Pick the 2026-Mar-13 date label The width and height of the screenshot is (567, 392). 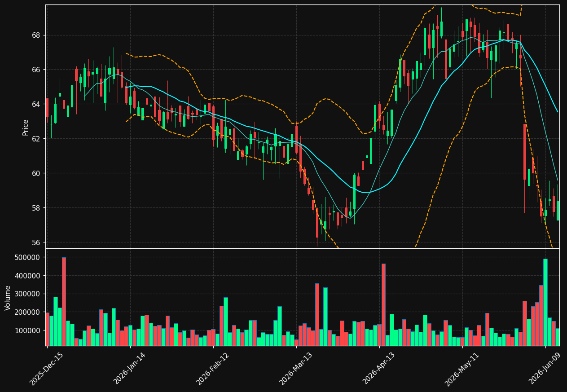(295, 369)
